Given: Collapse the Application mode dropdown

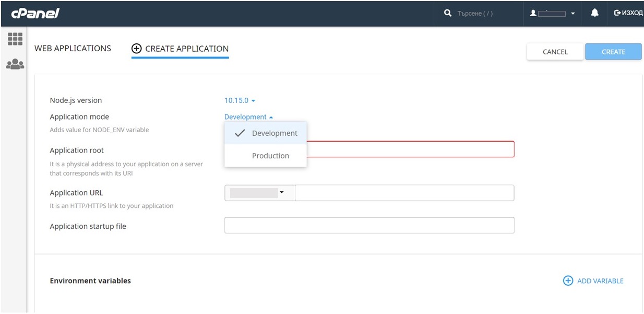Looking at the screenshot, I should (248, 117).
